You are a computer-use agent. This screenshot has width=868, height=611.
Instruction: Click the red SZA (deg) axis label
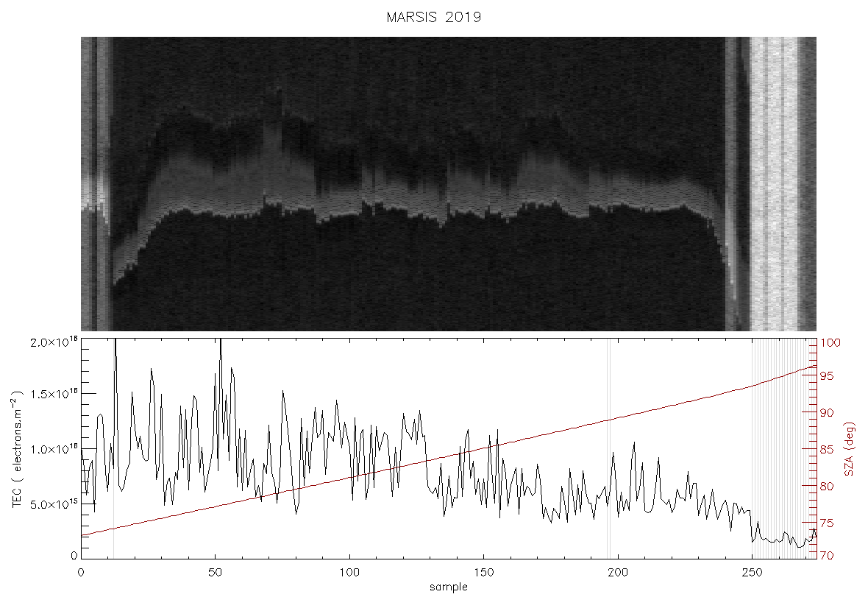[x=850, y=449]
